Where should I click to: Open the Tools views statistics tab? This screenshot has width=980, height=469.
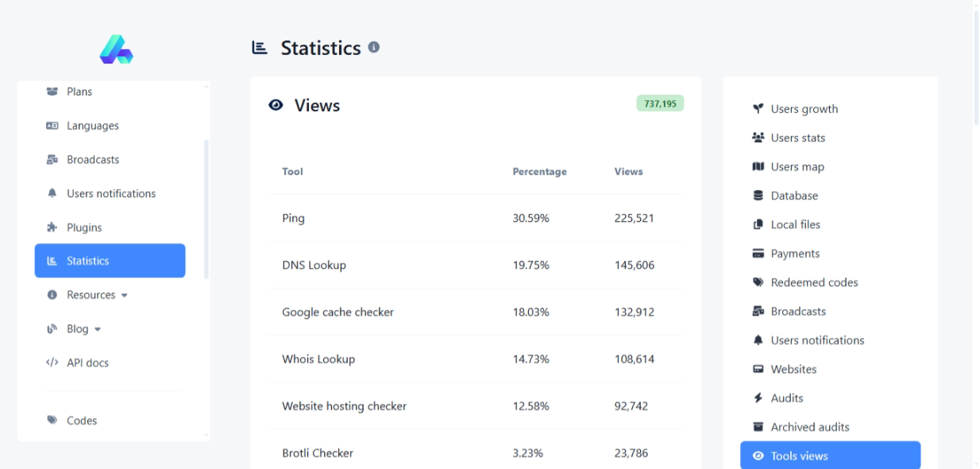pyautogui.click(x=830, y=456)
